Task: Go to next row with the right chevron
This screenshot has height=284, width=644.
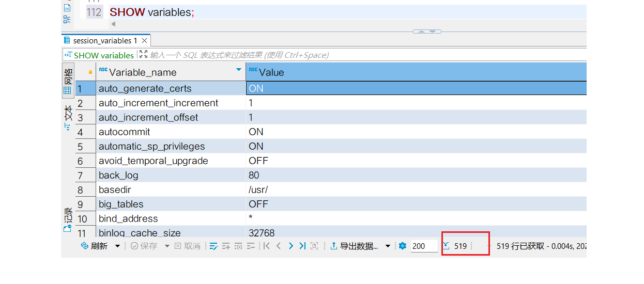Action: (x=291, y=246)
